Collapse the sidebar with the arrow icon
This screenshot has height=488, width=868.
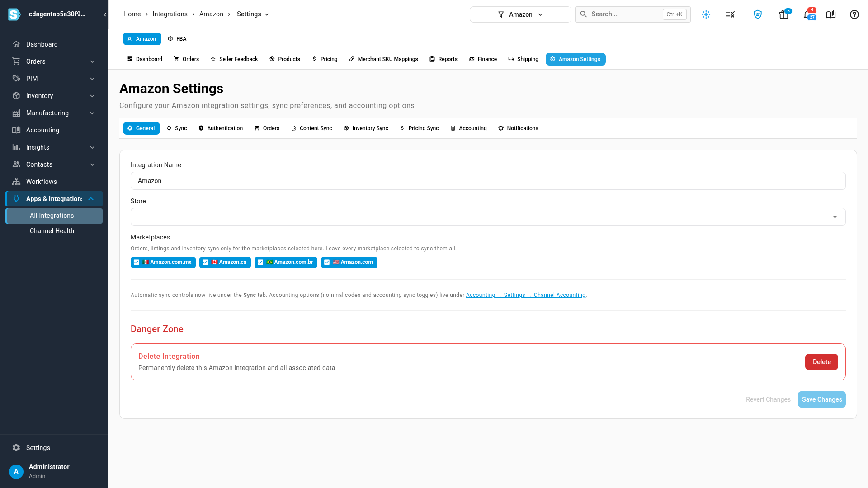tap(105, 14)
